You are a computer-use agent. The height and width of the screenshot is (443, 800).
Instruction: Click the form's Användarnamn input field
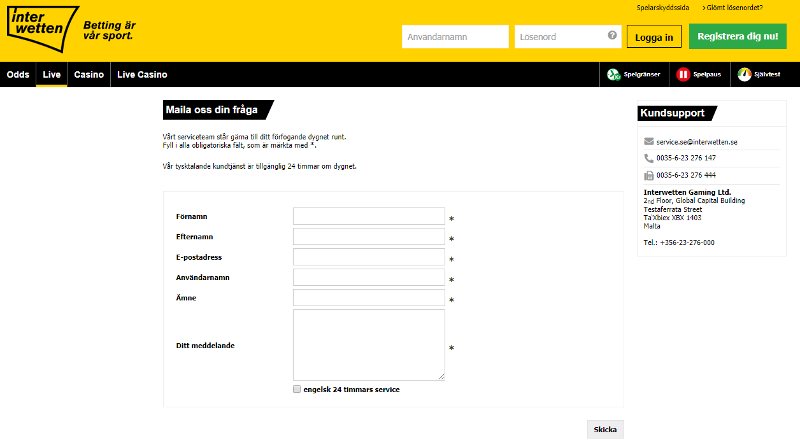369,277
